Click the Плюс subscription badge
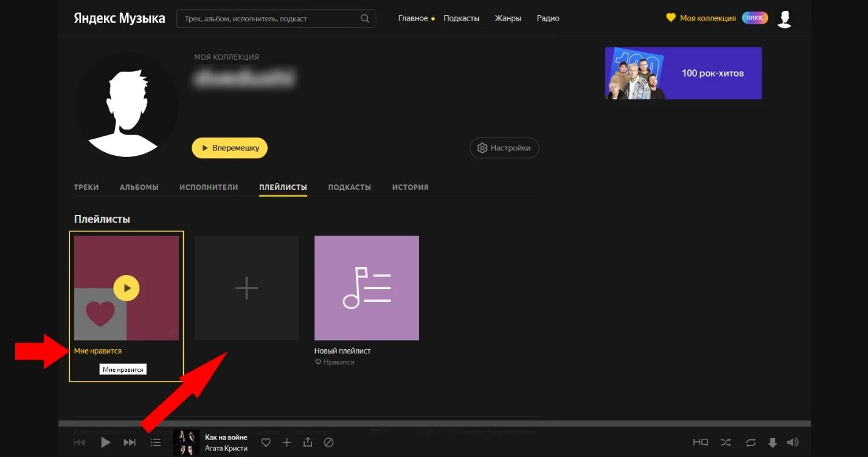This screenshot has width=868, height=457. click(x=755, y=18)
